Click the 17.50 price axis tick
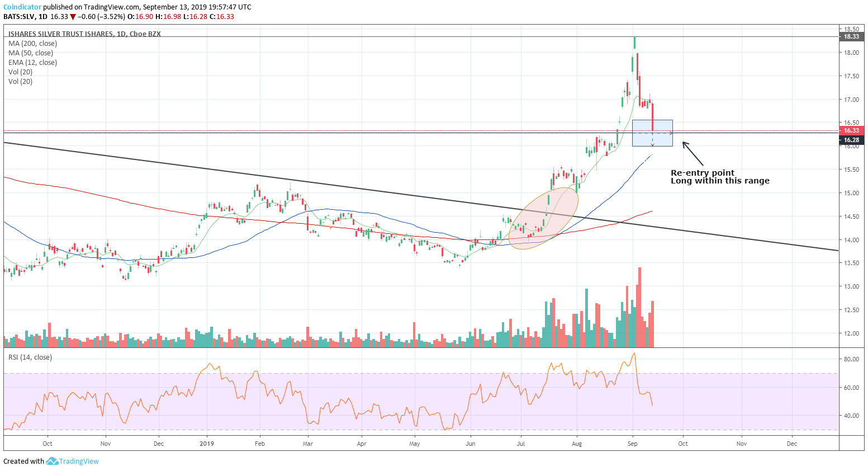This screenshot has height=471, width=868. [x=851, y=76]
